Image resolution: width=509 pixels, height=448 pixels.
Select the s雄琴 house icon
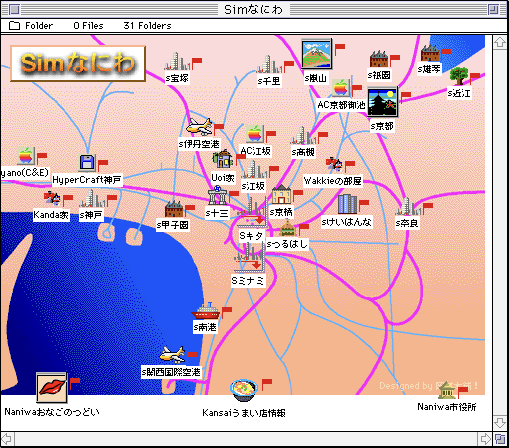430,54
